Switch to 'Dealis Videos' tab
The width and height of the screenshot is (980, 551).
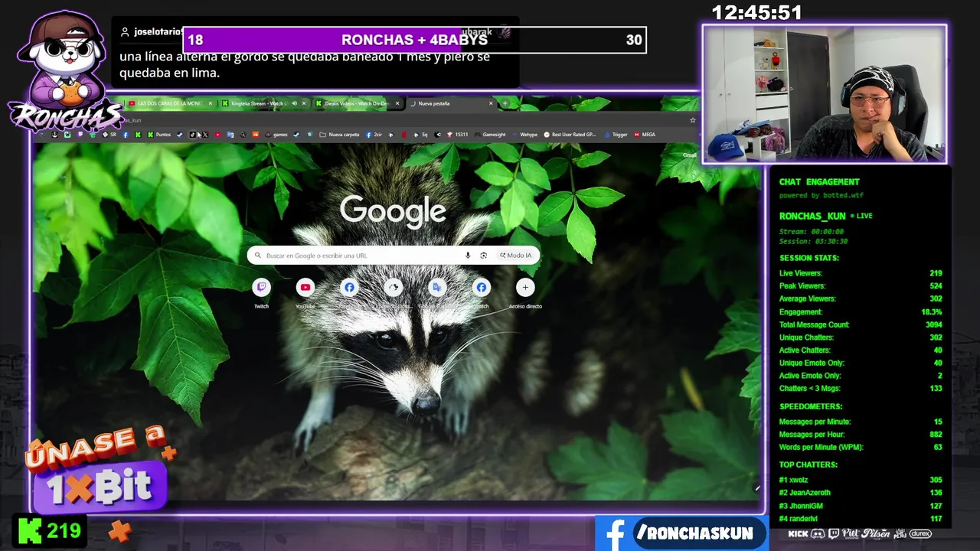coord(357,103)
